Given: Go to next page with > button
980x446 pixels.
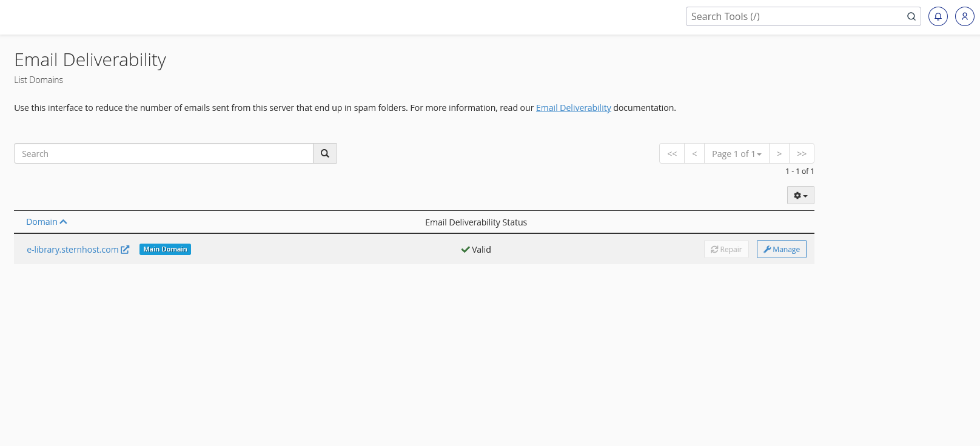Looking at the screenshot, I should coord(779,154).
